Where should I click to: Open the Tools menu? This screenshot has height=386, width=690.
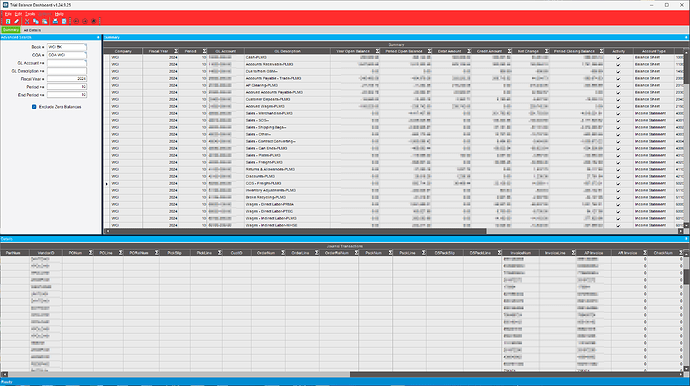(x=30, y=14)
